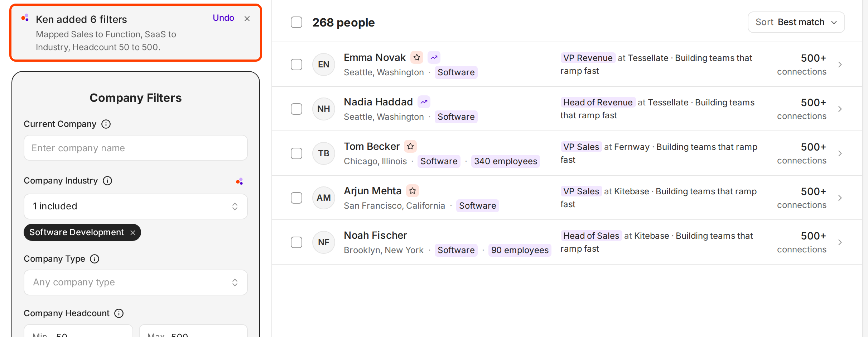Click the 90 employees tag
The height and width of the screenshot is (337, 868).
(x=520, y=250)
